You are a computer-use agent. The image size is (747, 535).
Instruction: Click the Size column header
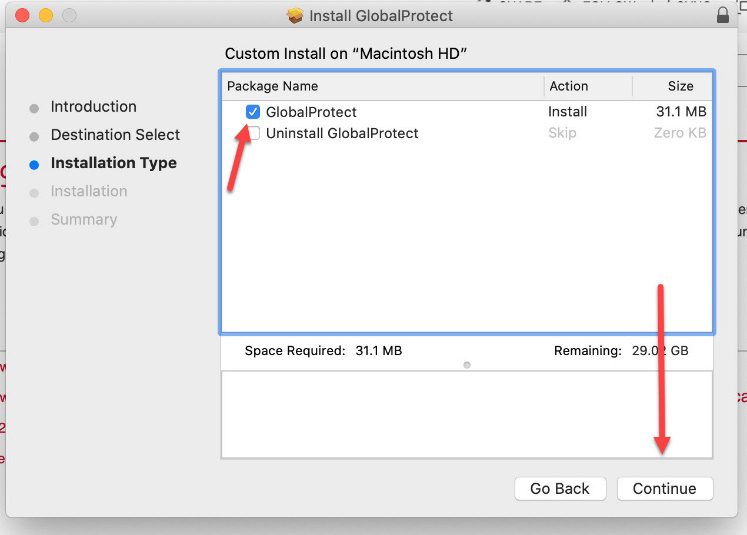pos(681,86)
